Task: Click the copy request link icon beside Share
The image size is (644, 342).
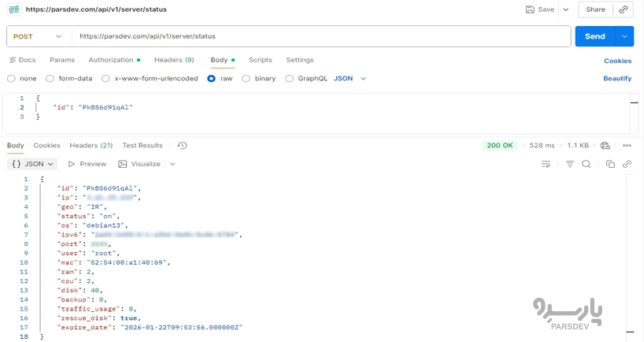Action: click(x=624, y=9)
